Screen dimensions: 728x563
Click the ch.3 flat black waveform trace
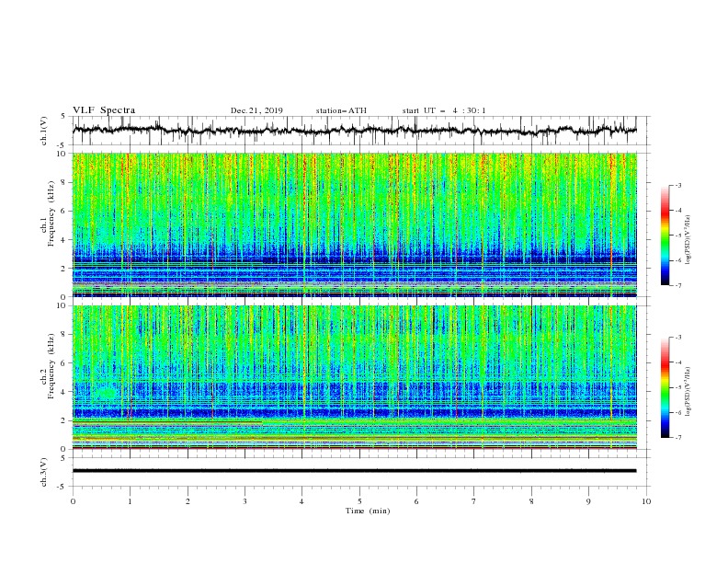355,471
